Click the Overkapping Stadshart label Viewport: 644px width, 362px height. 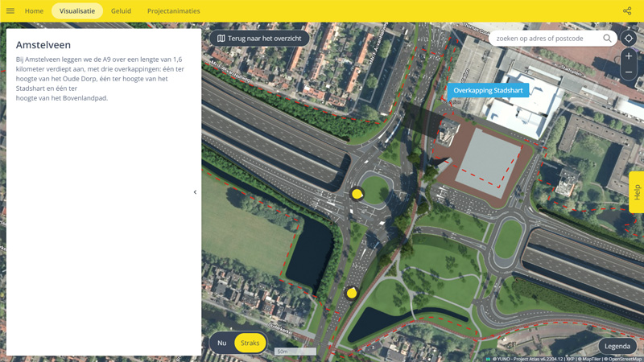click(488, 91)
